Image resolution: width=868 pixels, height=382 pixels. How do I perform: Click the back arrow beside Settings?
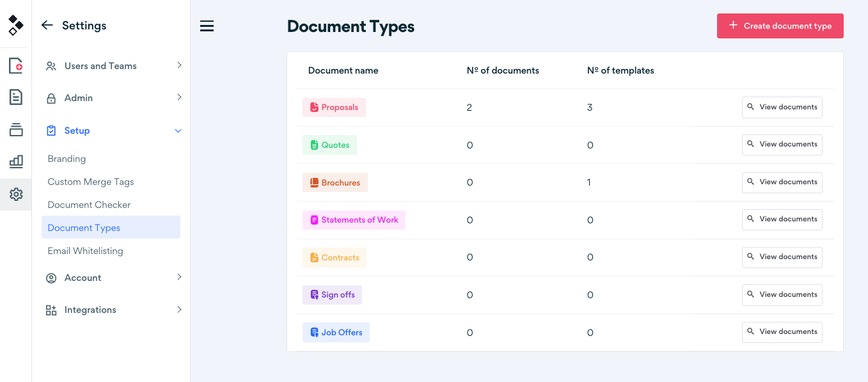pyautogui.click(x=47, y=26)
